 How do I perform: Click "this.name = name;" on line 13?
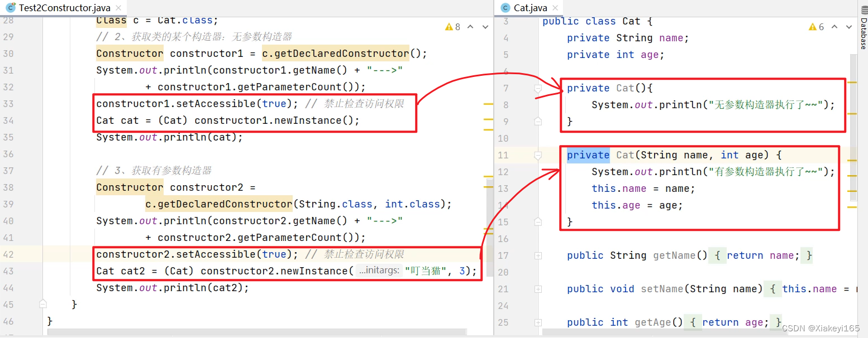[x=643, y=189]
